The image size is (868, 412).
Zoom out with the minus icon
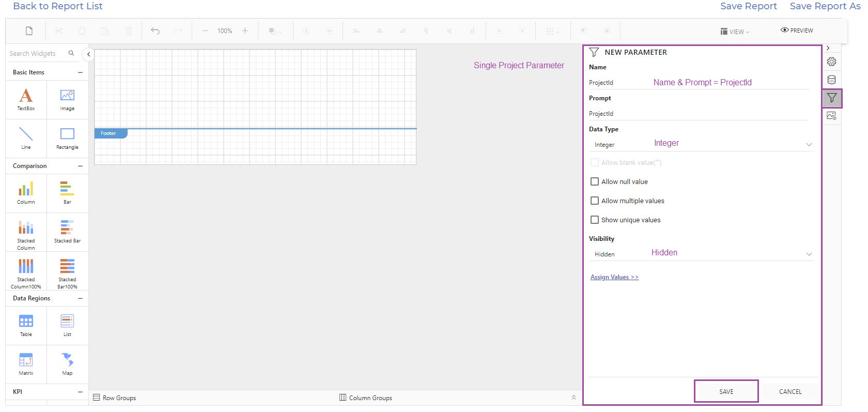pos(205,31)
